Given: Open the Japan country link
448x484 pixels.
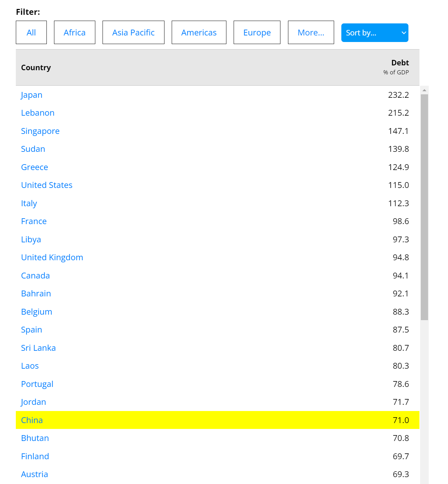Looking at the screenshot, I should (x=32, y=95).
